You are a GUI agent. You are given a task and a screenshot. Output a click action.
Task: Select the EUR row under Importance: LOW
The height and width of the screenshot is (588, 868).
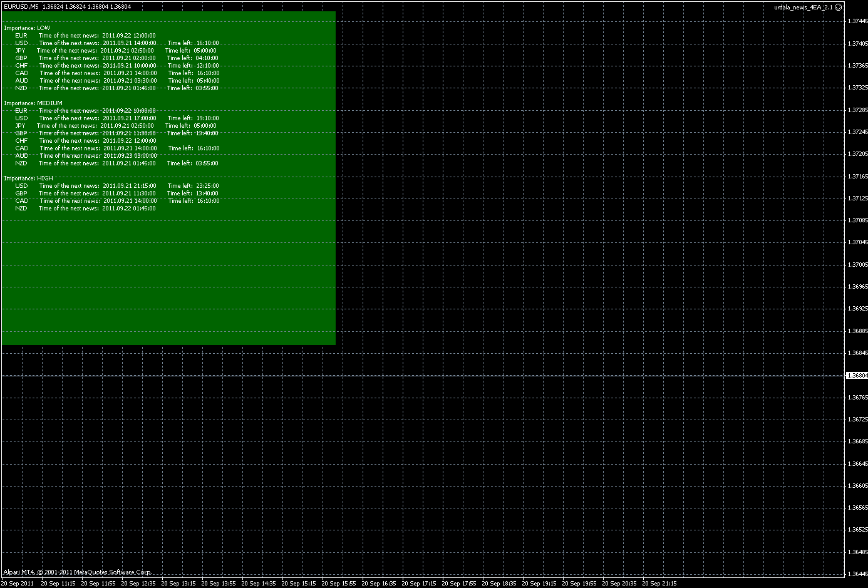coord(86,36)
